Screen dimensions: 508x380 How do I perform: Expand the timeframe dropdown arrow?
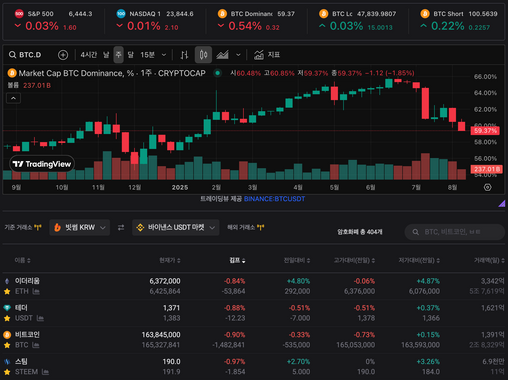[164, 55]
